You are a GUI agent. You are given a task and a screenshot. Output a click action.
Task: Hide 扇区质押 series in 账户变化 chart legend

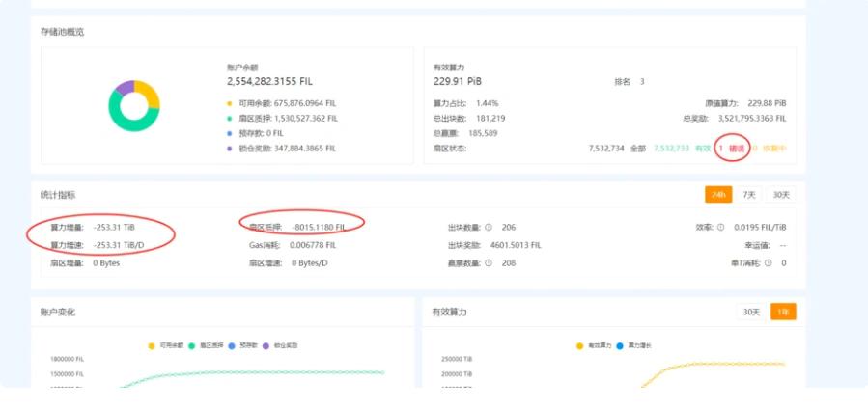[x=205, y=345]
